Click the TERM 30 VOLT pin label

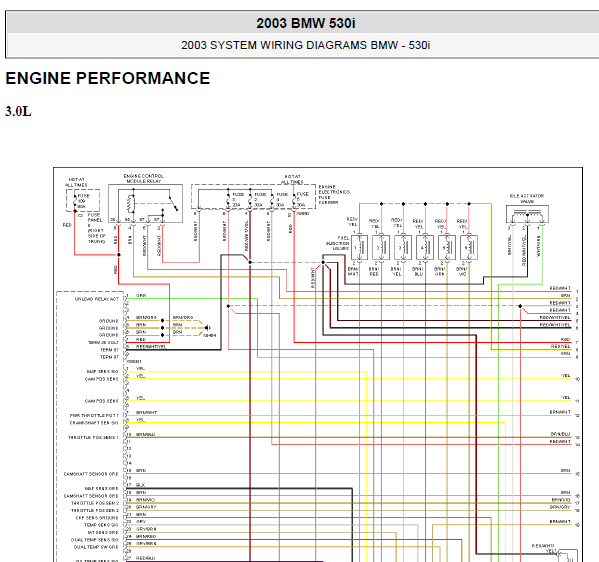pos(103,343)
